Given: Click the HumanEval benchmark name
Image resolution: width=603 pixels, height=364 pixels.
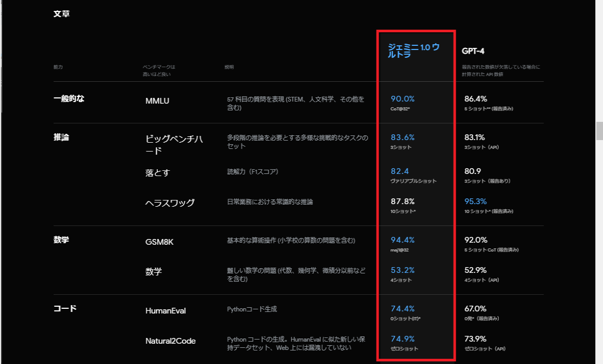Looking at the screenshot, I should (x=166, y=311).
